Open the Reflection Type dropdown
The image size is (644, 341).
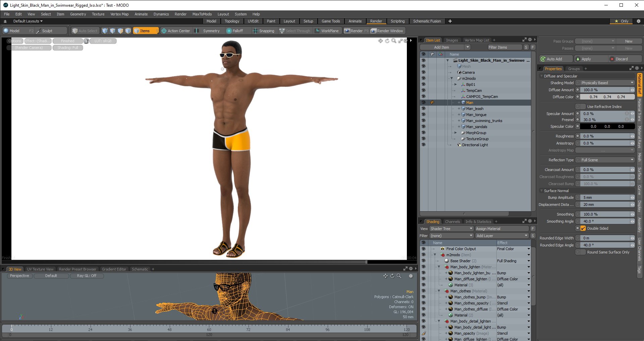point(607,160)
